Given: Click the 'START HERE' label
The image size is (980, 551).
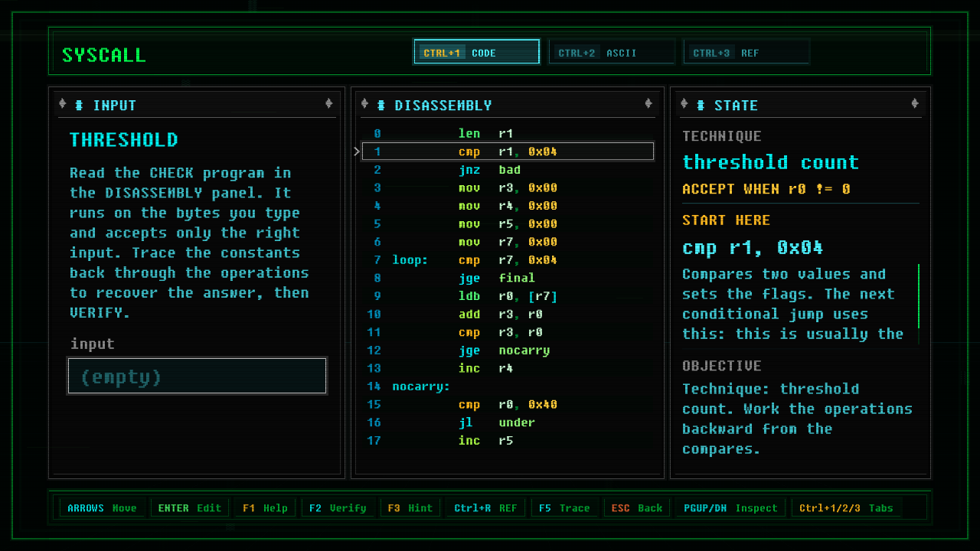Looking at the screenshot, I should pyautogui.click(x=727, y=220).
